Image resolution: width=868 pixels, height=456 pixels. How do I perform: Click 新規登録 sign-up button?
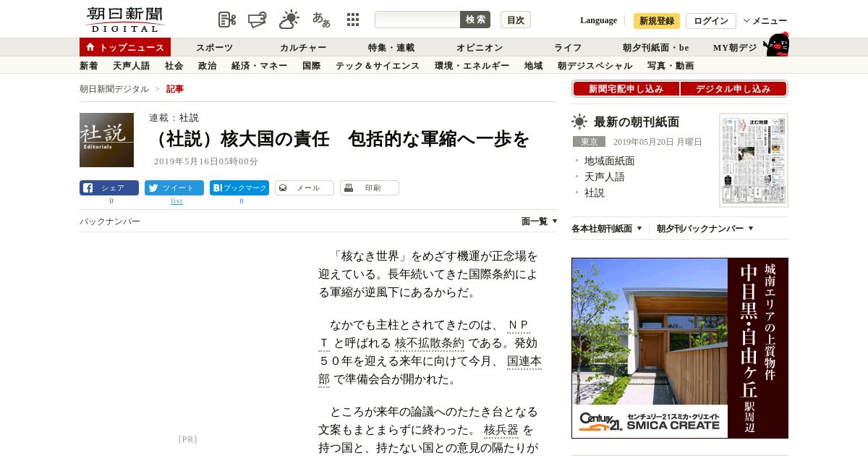tap(657, 21)
